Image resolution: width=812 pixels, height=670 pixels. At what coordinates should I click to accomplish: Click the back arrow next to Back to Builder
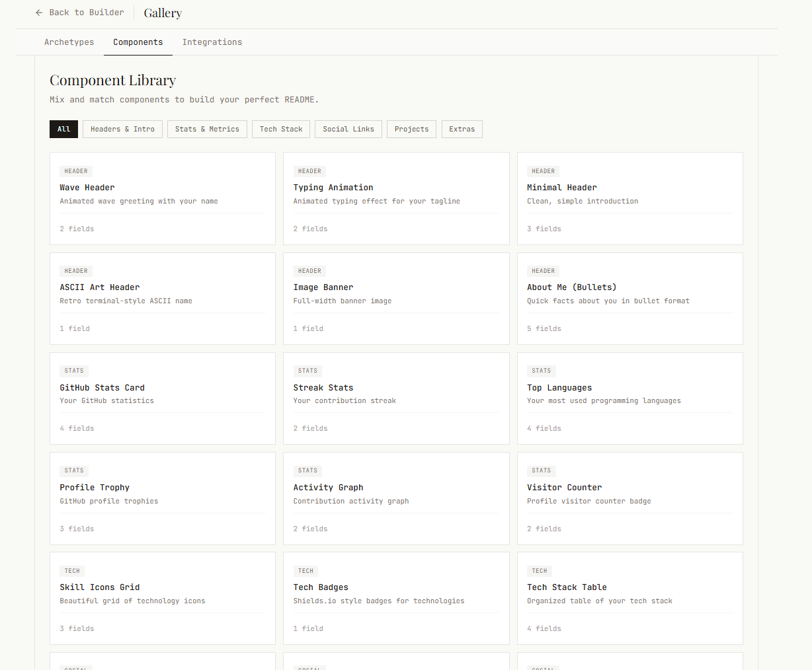[x=38, y=13]
